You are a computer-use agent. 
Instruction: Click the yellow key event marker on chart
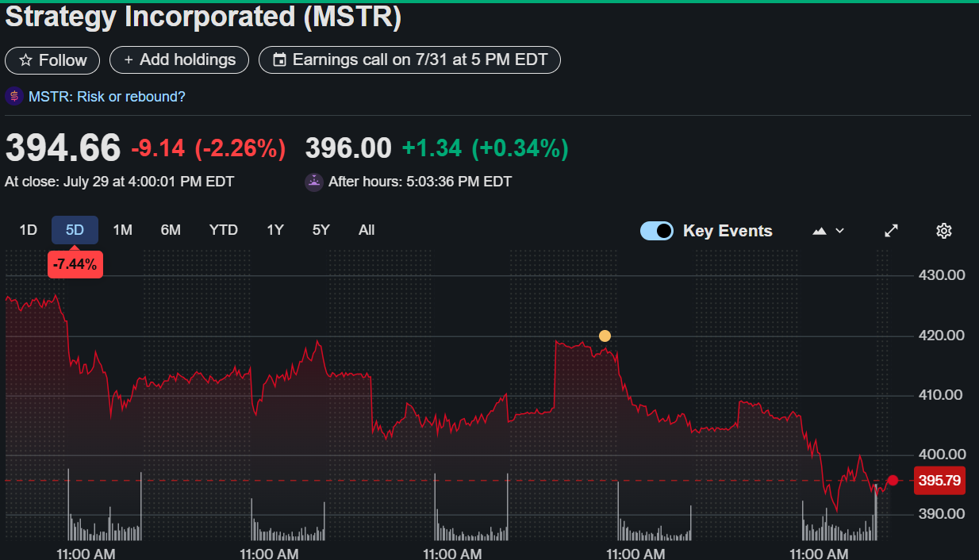pyautogui.click(x=605, y=336)
